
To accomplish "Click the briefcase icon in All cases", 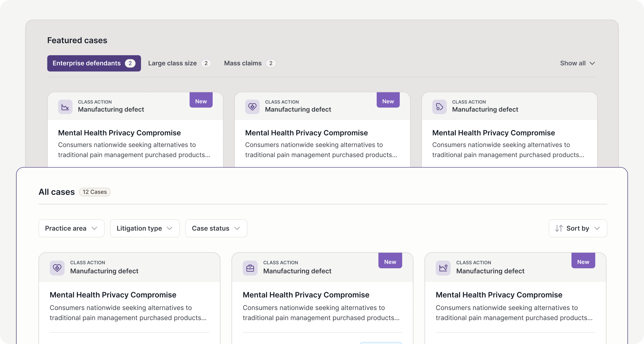I will 250,268.
